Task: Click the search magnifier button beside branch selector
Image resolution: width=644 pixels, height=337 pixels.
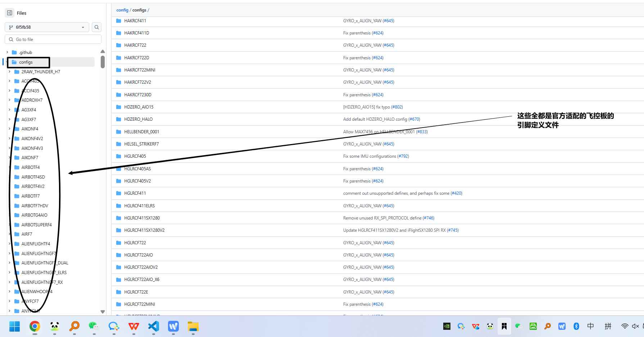Action: [96, 27]
